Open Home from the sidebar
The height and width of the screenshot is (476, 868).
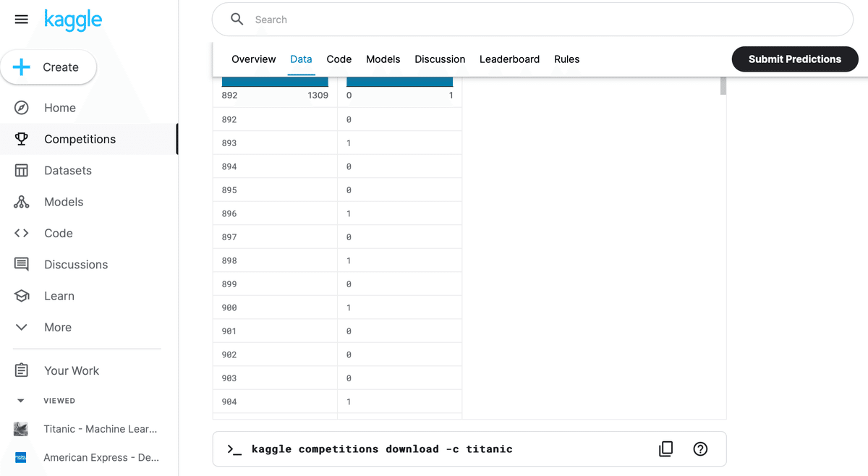pos(58,107)
